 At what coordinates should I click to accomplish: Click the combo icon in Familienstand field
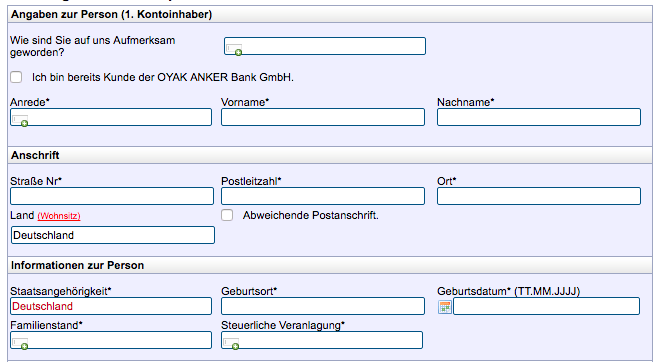20,344
